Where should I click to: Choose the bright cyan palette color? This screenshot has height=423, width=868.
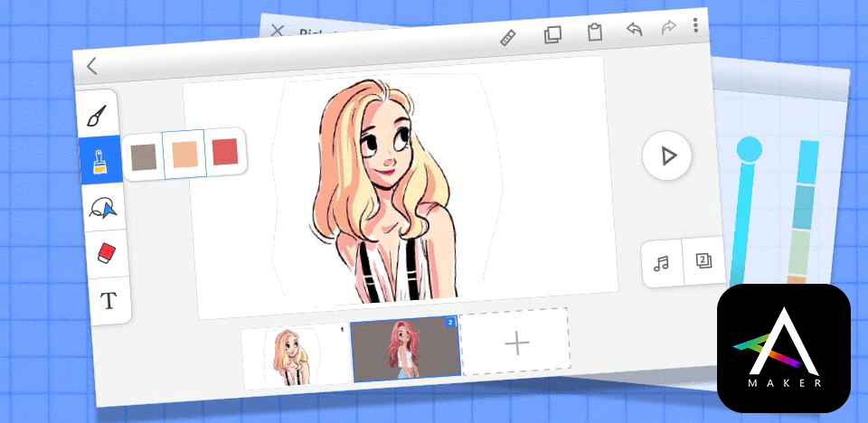(808, 162)
